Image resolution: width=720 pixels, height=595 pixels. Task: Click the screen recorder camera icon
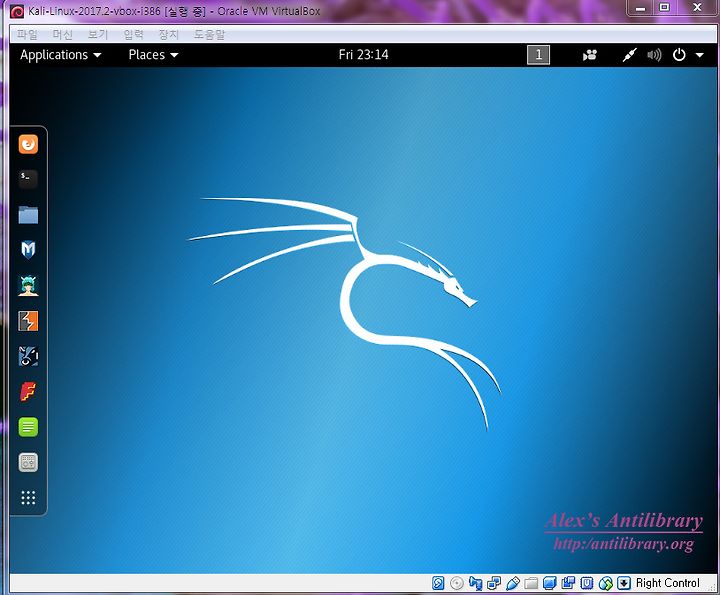point(590,55)
